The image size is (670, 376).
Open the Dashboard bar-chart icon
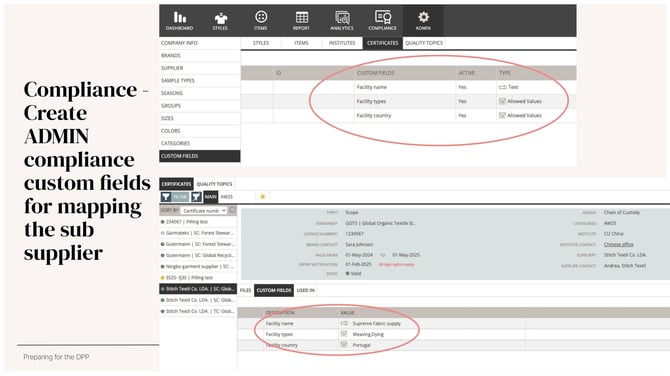(x=179, y=18)
